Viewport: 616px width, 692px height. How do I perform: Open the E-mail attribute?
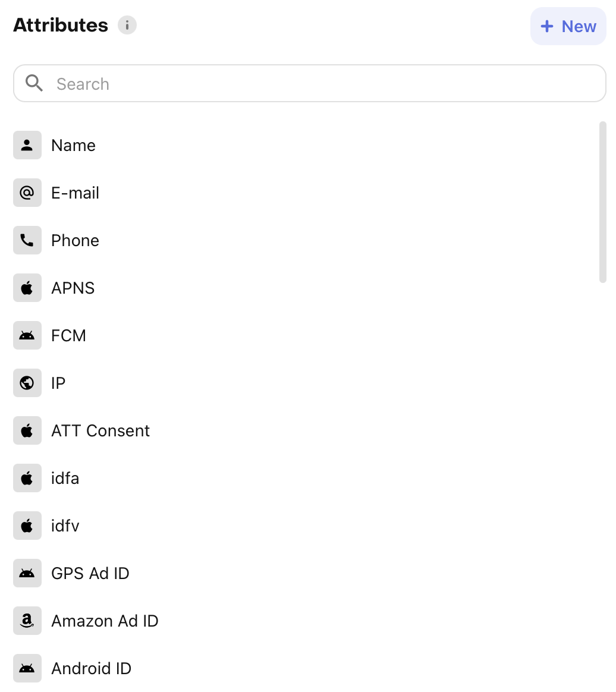click(75, 193)
